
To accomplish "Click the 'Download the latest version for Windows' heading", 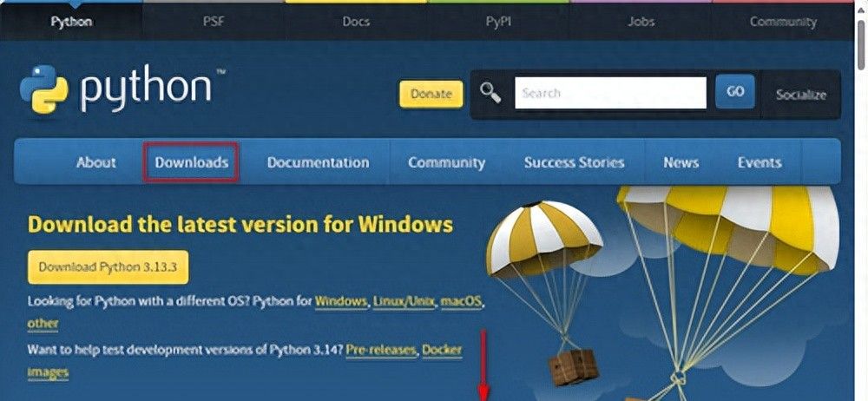I will [x=240, y=225].
